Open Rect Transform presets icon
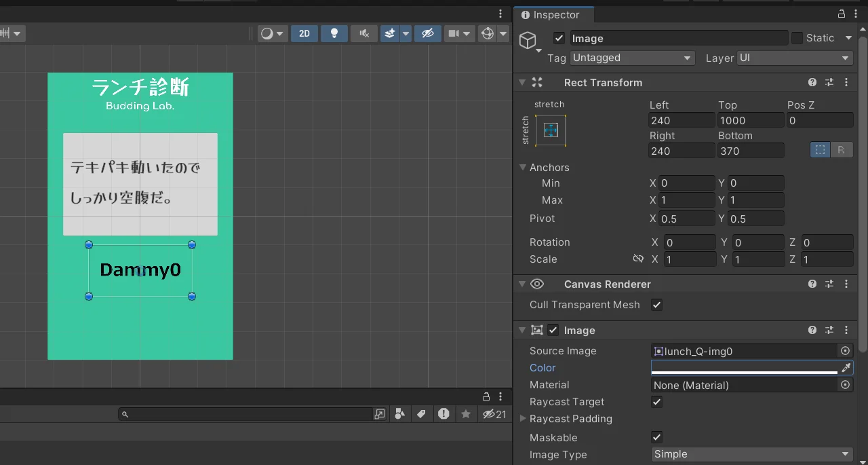The image size is (868, 465). point(829,82)
